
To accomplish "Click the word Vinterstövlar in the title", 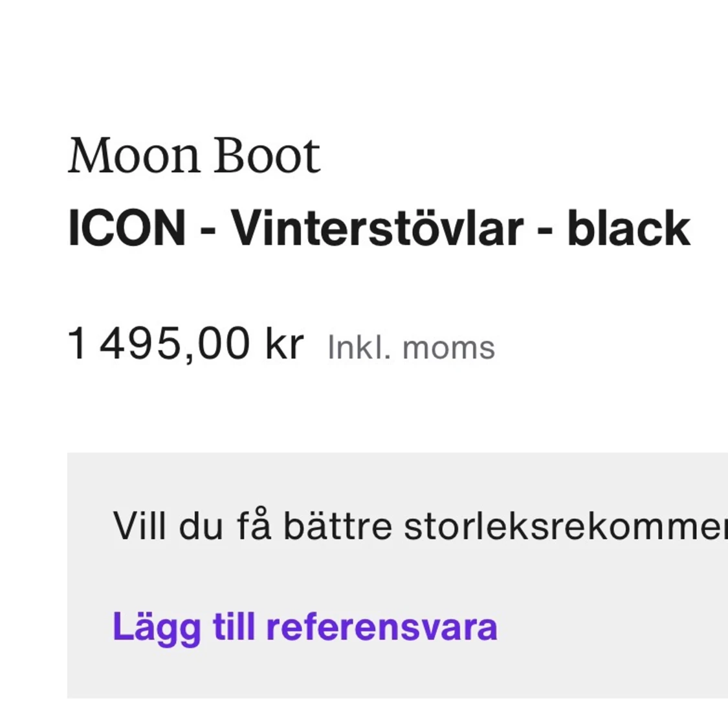I will [x=377, y=228].
